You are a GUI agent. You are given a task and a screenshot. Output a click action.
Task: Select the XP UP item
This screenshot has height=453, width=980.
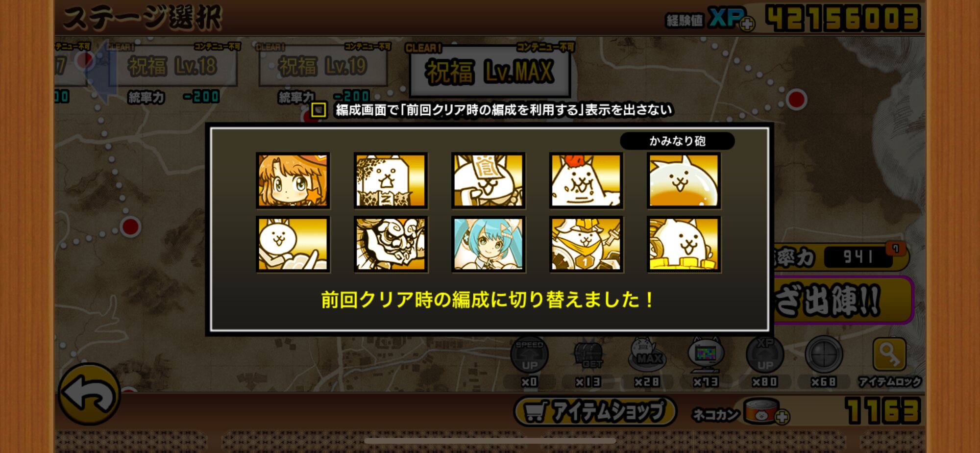pyautogui.click(x=765, y=354)
